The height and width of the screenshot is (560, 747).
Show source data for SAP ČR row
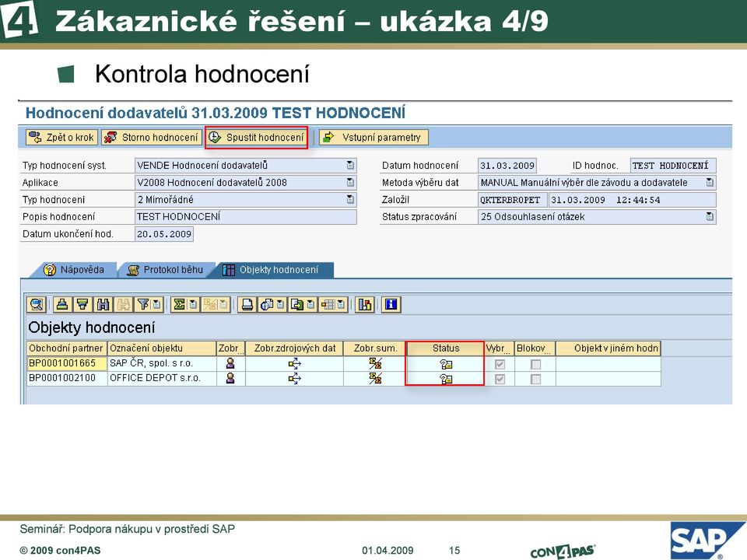(x=294, y=364)
